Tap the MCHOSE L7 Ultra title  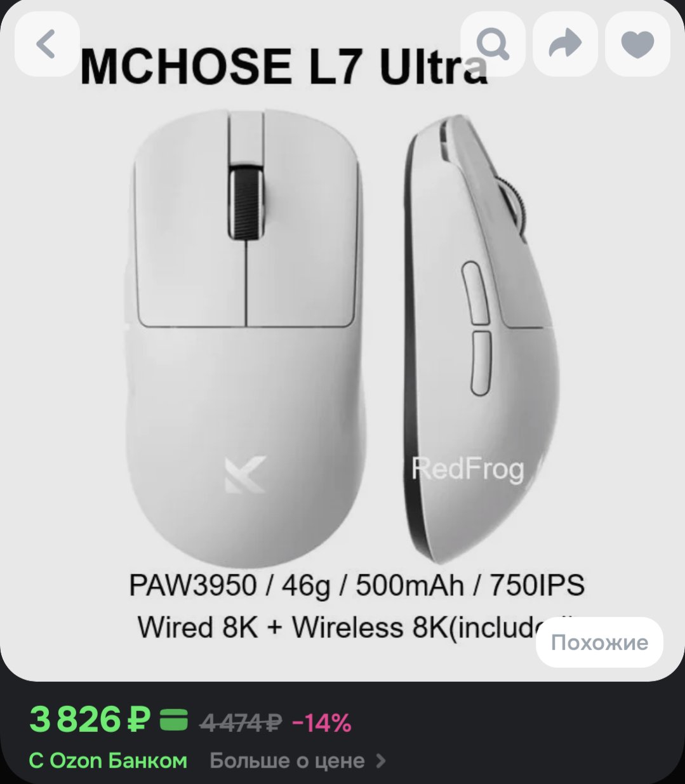[284, 67]
